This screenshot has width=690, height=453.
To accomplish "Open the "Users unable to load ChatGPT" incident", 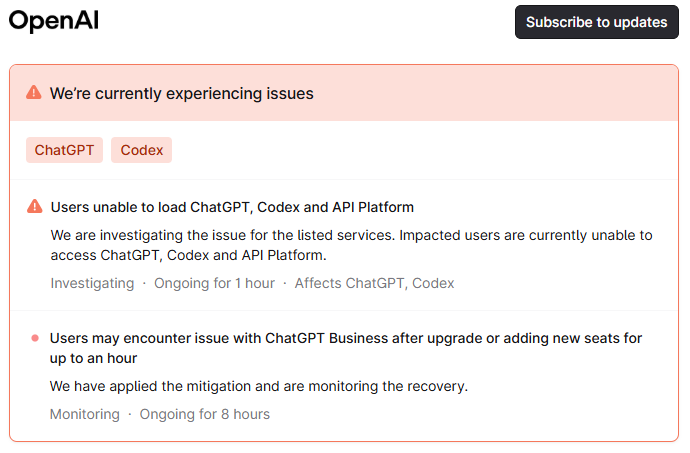I will click(232, 207).
